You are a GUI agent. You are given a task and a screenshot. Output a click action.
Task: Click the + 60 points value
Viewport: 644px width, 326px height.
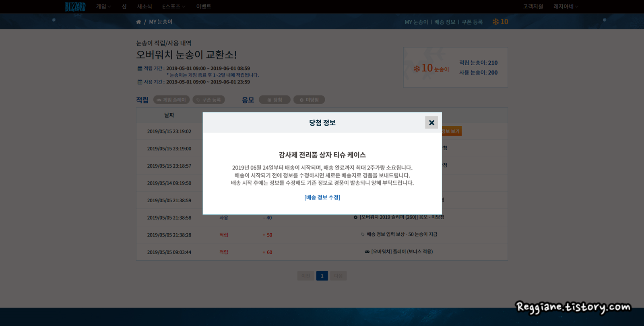point(267,252)
